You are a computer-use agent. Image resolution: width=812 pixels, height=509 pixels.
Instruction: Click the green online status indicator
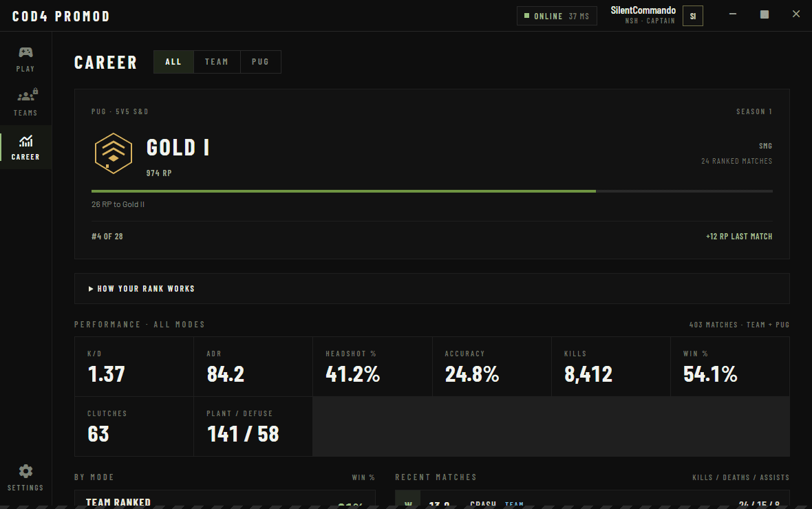coord(526,16)
